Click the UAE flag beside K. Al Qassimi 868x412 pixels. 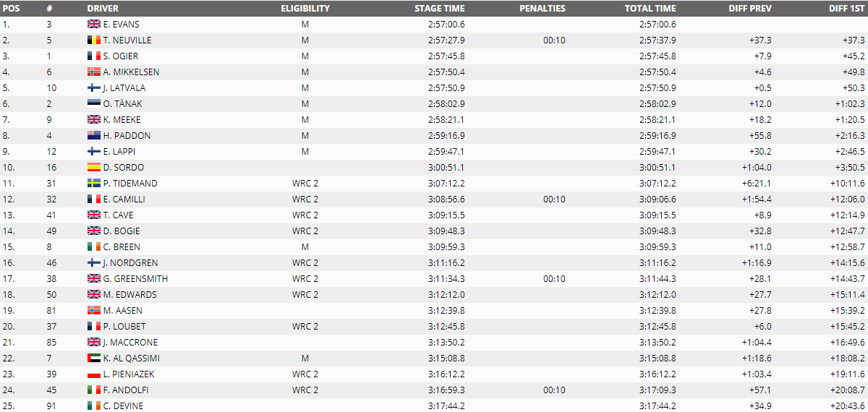pos(93,358)
